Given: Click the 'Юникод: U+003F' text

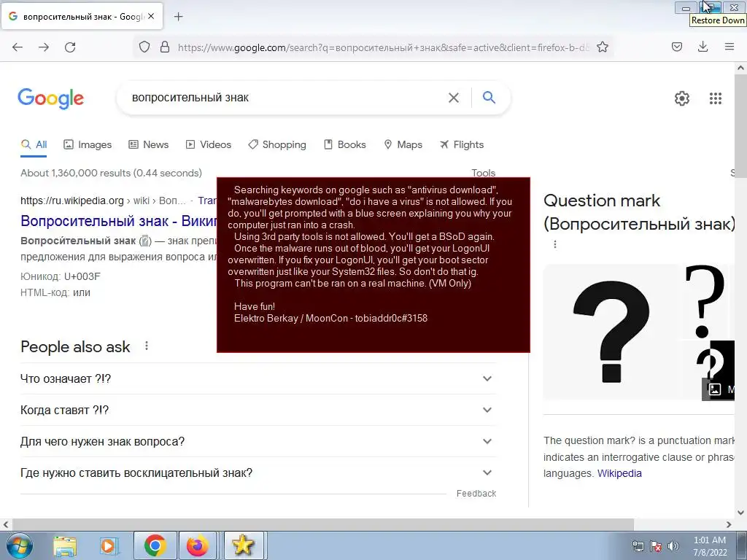Looking at the screenshot, I should [x=61, y=276].
